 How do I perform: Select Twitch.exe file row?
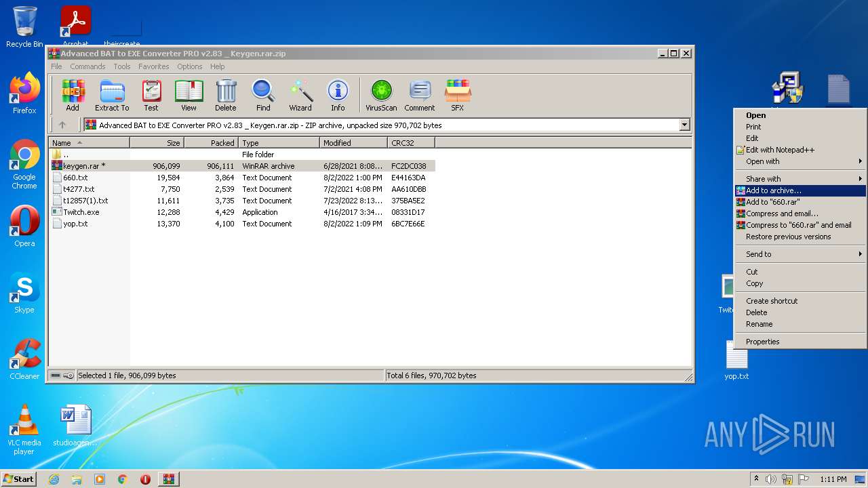pos(242,212)
